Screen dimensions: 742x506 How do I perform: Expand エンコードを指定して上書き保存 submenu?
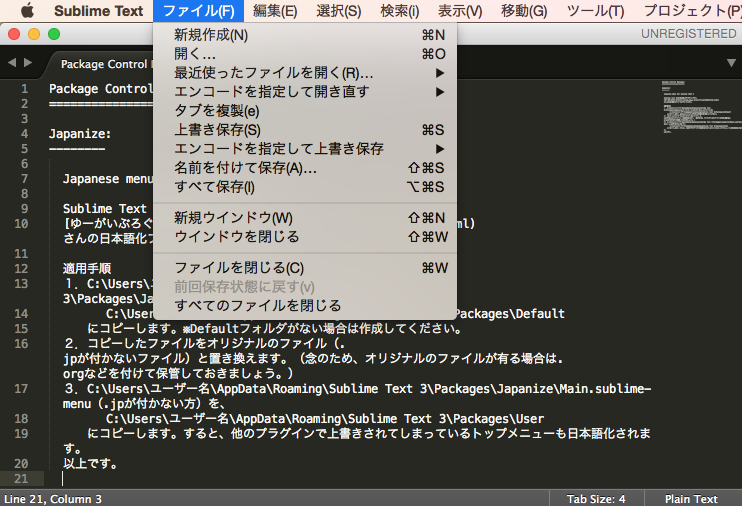point(305,149)
